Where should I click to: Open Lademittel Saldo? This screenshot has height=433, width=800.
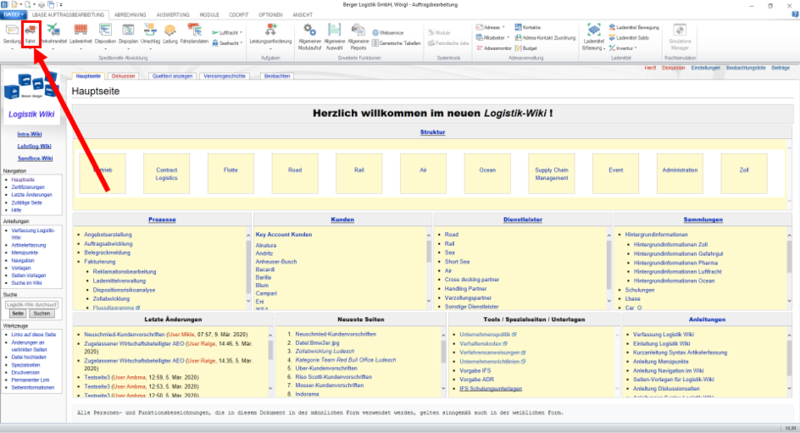(x=629, y=38)
